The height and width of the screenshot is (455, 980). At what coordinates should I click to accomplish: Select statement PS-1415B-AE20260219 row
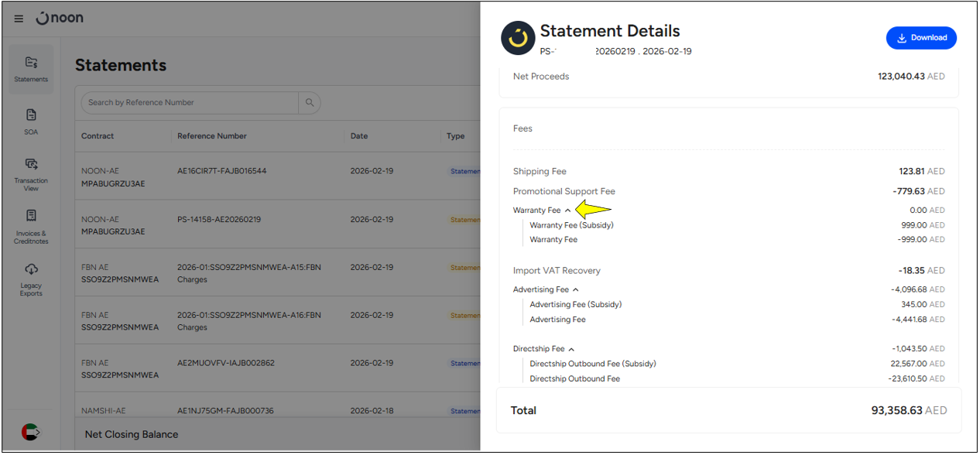pos(219,220)
